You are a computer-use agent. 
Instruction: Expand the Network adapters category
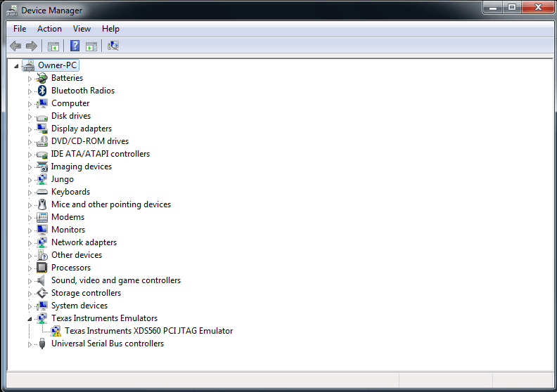pos(30,243)
